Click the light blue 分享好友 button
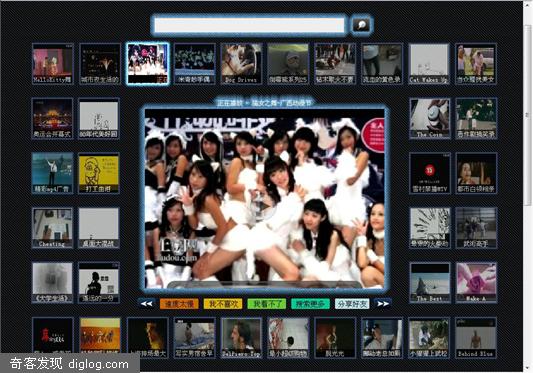The image size is (533, 373). (x=352, y=304)
